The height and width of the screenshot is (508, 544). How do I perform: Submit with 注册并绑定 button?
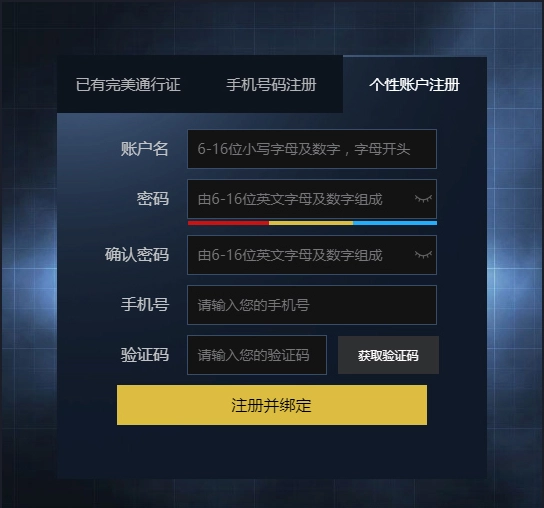pyautogui.click(x=272, y=405)
